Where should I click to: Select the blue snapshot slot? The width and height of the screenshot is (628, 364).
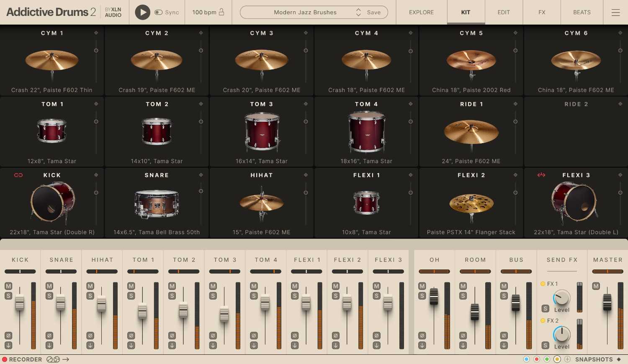click(x=527, y=359)
